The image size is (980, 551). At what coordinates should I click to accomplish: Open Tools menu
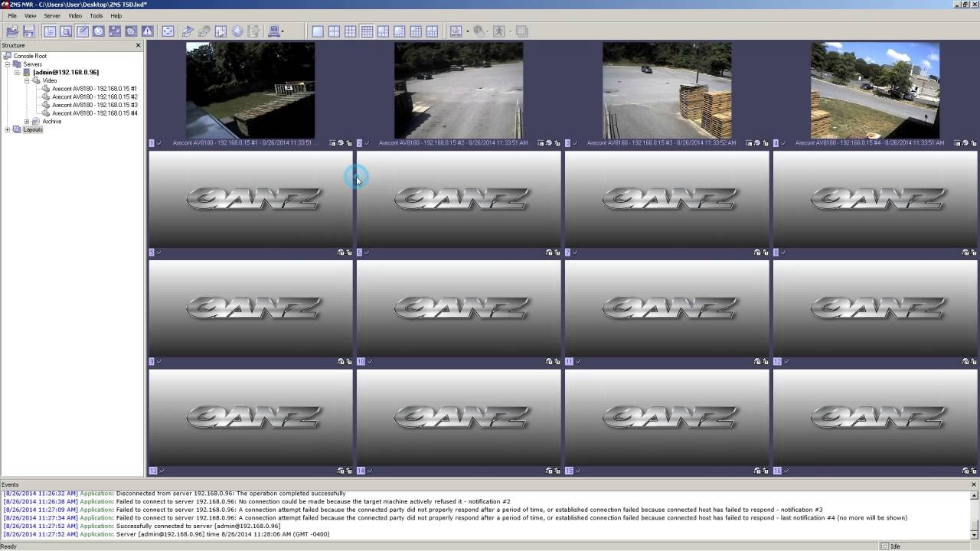pyautogui.click(x=96, y=15)
